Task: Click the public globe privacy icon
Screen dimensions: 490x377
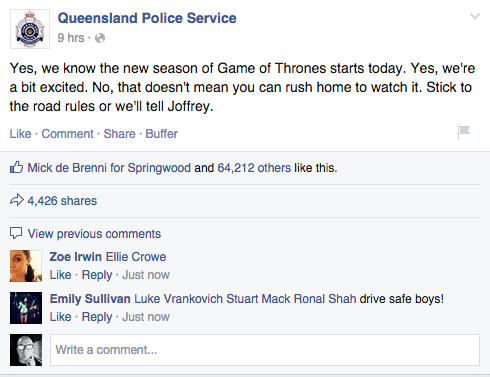Action: click(100, 38)
